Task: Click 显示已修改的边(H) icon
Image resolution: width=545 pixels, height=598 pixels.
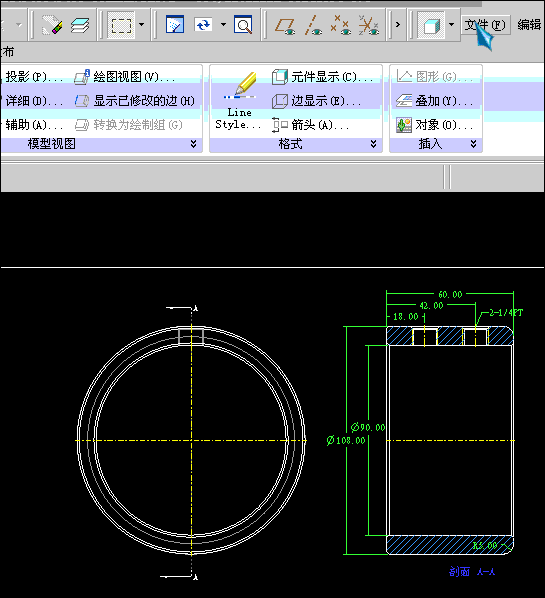Action: point(82,101)
